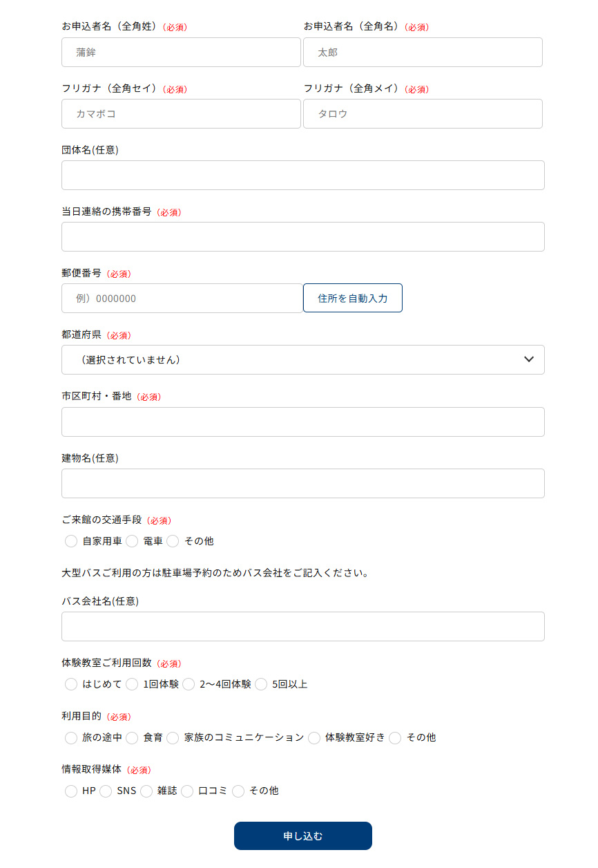This screenshot has width=598, height=868.
Task: Open the 都道府県 prefecture dropdown
Action: coord(303,360)
